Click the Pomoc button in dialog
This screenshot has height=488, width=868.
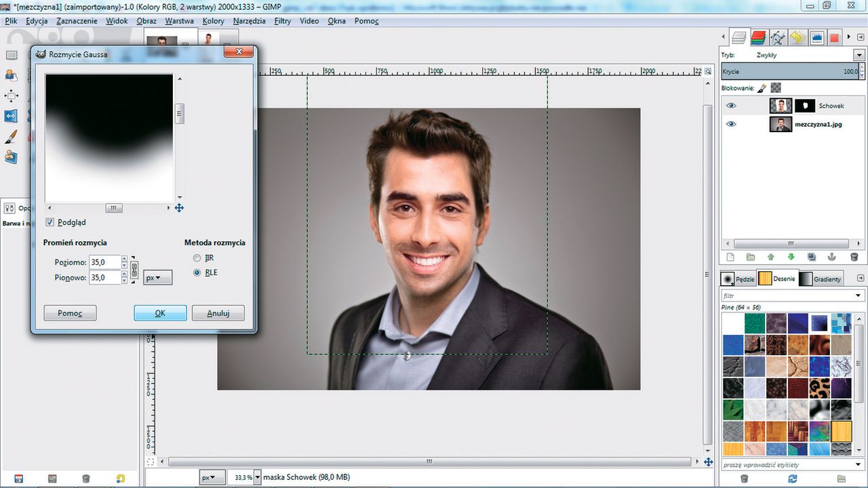(x=70, y=313)
